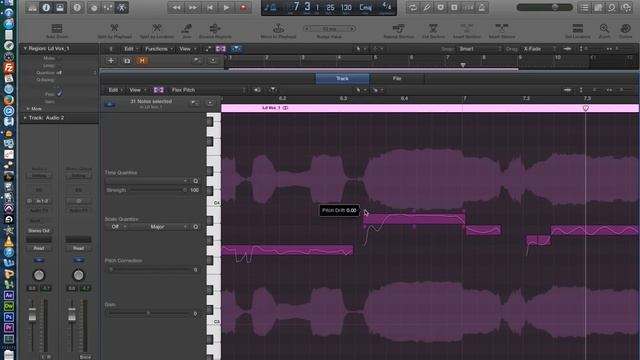Image resolution: width=640 pixels, height=360 pixels.
Task: Open Smart Controls button
Action: [x=94, y=7]
